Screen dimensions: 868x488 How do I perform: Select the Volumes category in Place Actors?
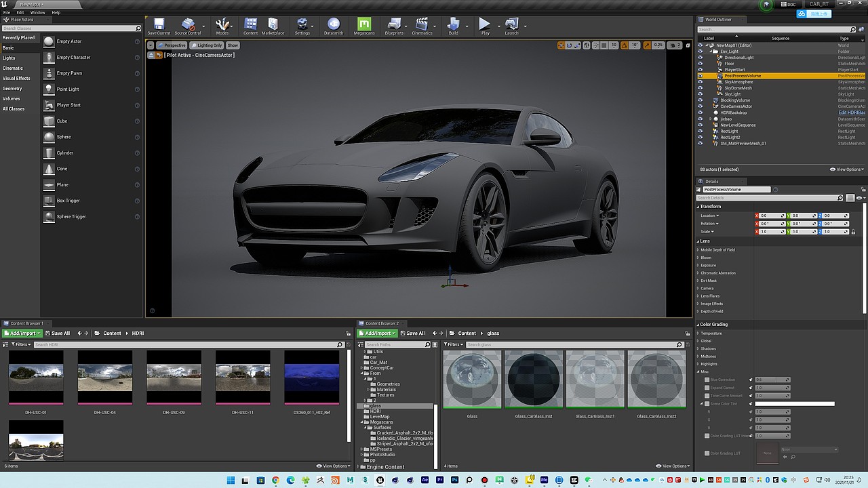[12, 99]
